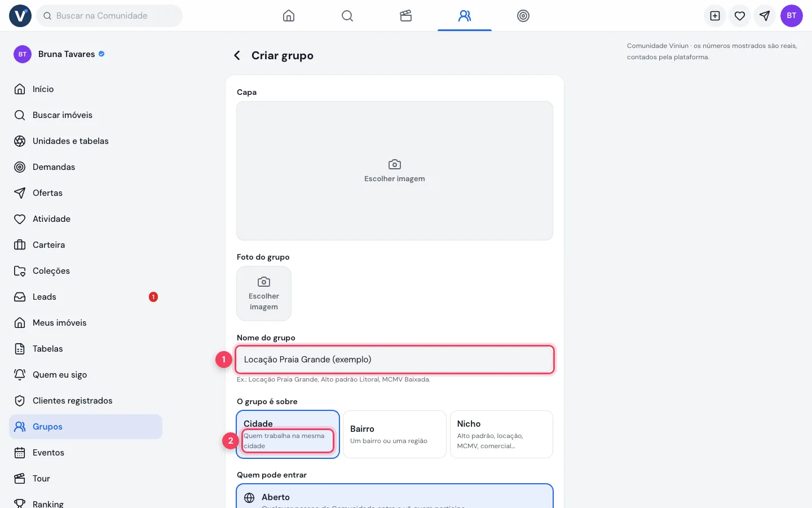Open Tour in the sidebar
This screenshot has height=508, width=812.
click(86, 479)
